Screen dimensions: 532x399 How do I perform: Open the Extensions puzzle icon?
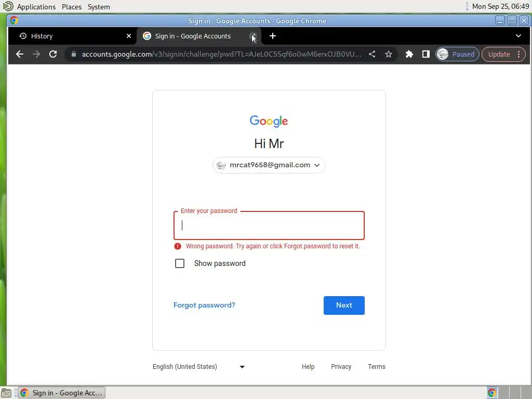409,54
